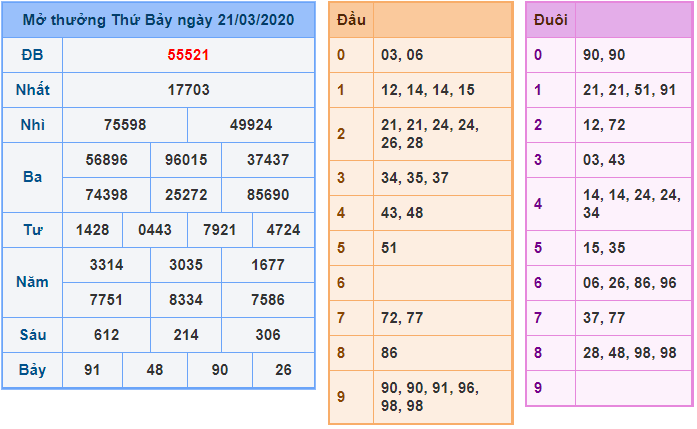The height and width of the screenshot is (429, 697).
Task: Select fifth prize number 3035
Action: (186, 265)
